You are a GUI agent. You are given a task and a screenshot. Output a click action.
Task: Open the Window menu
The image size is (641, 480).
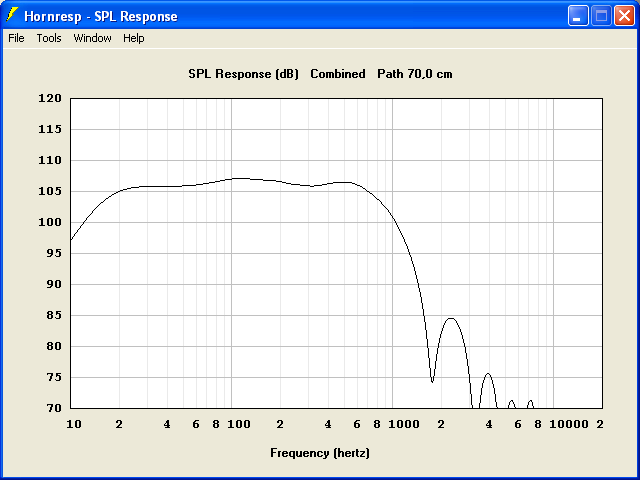click(x=92, y=38)
